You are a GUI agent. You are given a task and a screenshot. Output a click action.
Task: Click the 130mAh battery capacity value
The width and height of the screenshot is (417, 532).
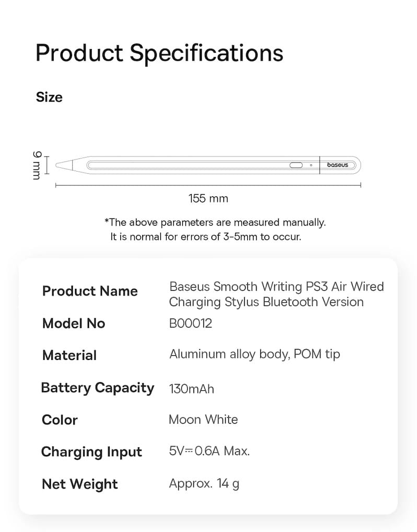point(192,389)
